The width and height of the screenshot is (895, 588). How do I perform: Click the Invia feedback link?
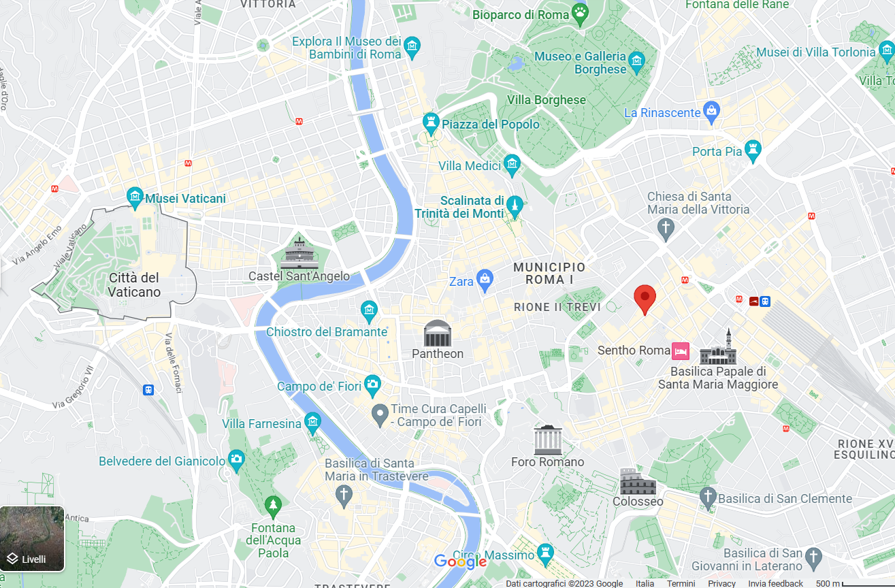tap(775, 583)
